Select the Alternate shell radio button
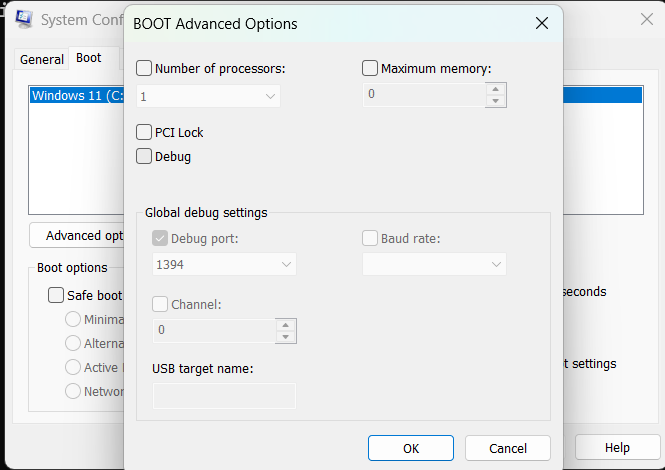Screen dimensions: 665x470 (73, 343)
